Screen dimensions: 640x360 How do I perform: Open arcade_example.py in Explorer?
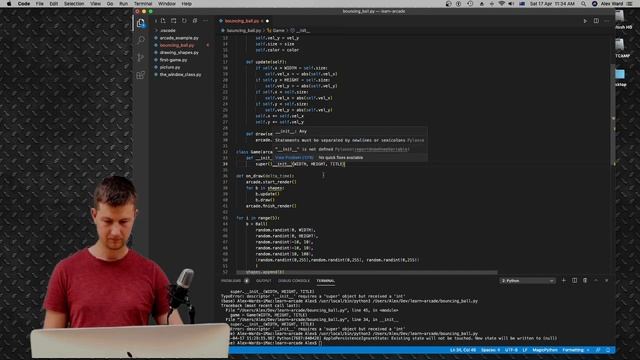(179, 38)
